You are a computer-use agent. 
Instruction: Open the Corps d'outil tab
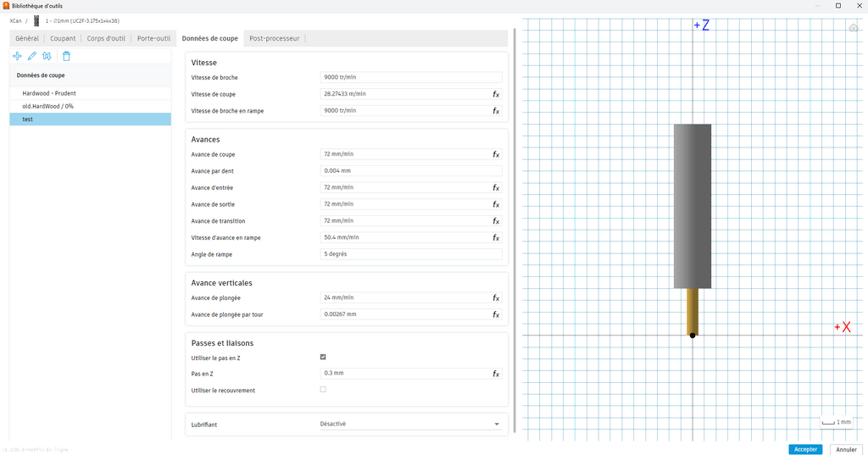click(106, 38)
